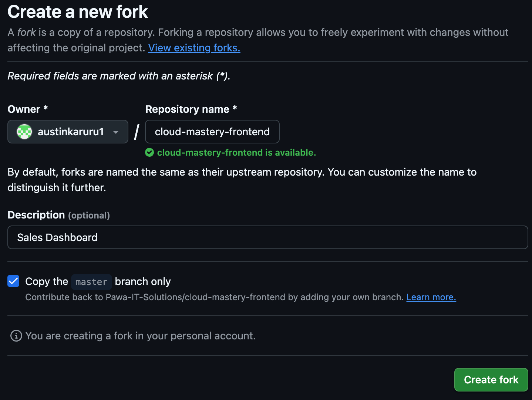This screenshot has width=532, height=400.
Task: Select the master branch label
Action: click(x=91, y=282)
